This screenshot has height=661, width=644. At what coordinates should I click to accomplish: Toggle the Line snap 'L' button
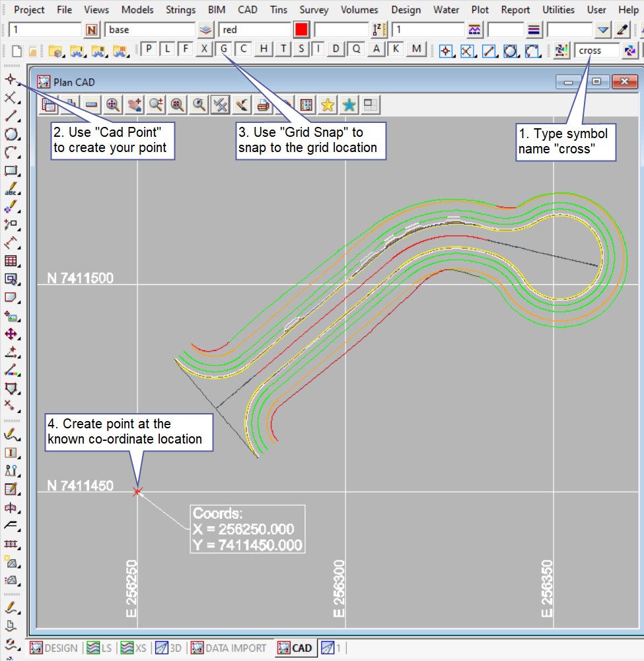pyautogui.click(x=168, y=50)
